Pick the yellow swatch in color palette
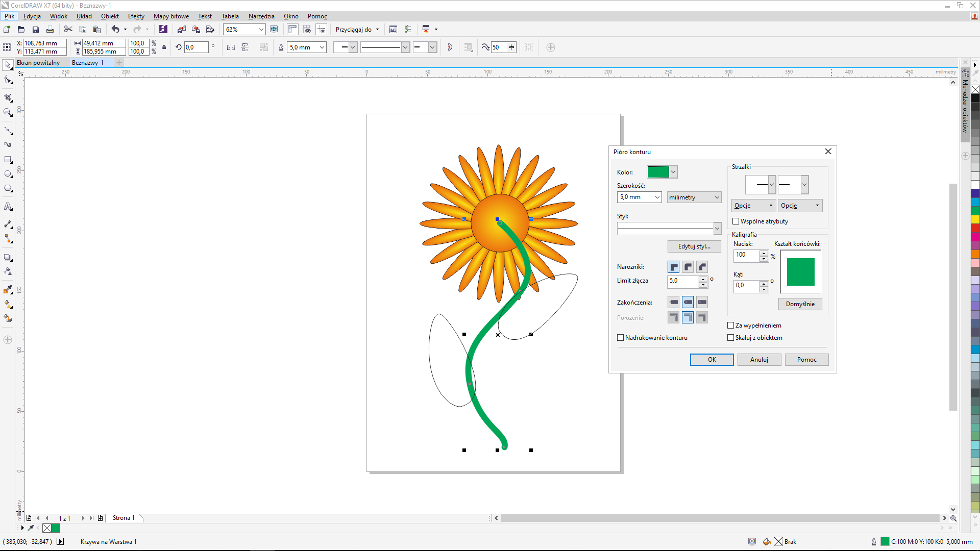The width and height of the screenshot is (980, 551). [975, 219]
